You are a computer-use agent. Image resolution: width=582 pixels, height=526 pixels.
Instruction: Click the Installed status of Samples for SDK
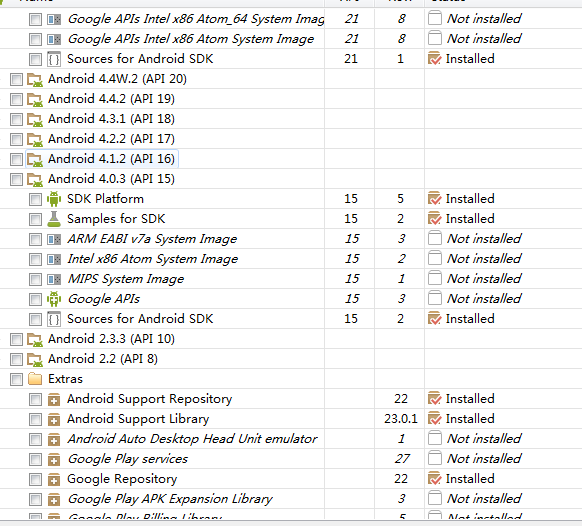(x=461, y=219)
